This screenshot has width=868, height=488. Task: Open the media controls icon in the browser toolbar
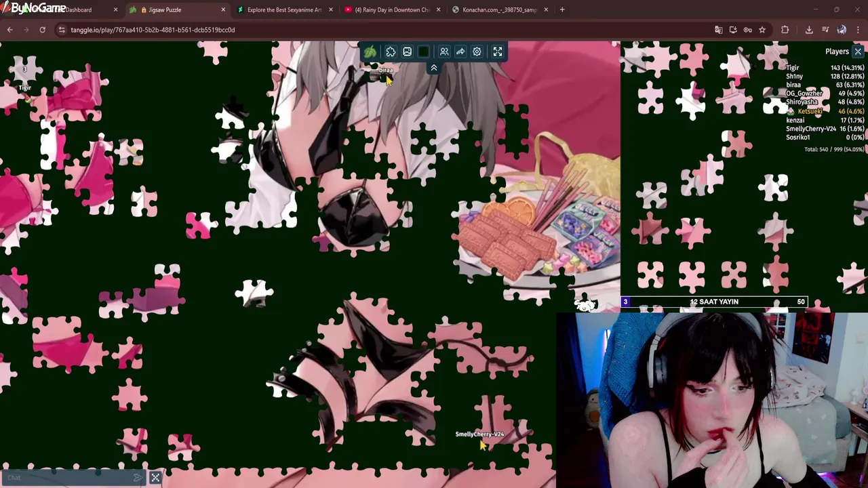[825, 30]
